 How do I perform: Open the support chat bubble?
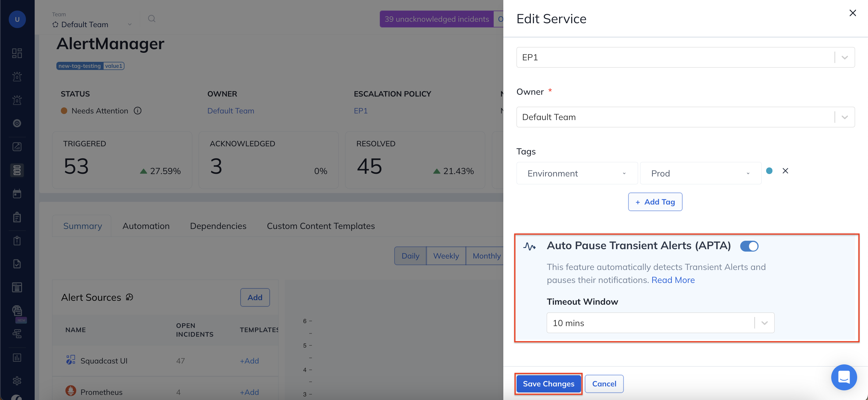pos(844,377)
